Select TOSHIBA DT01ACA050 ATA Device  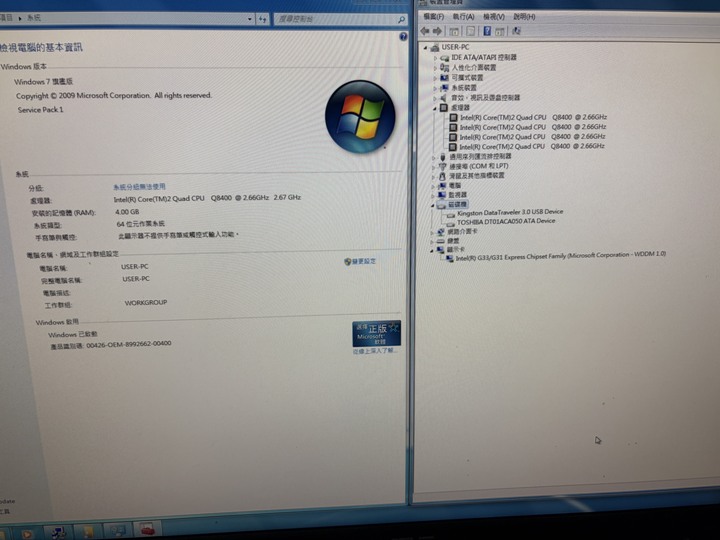click(506, 221)
